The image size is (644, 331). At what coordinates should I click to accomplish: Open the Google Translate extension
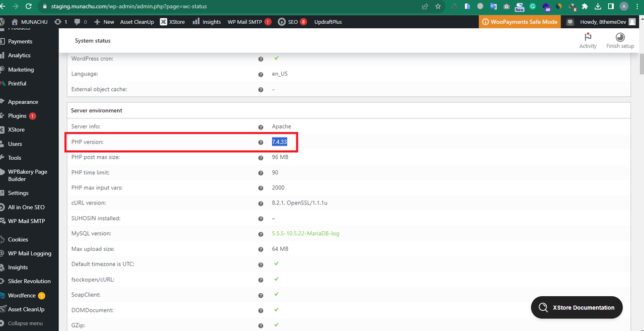pos(494,7)
